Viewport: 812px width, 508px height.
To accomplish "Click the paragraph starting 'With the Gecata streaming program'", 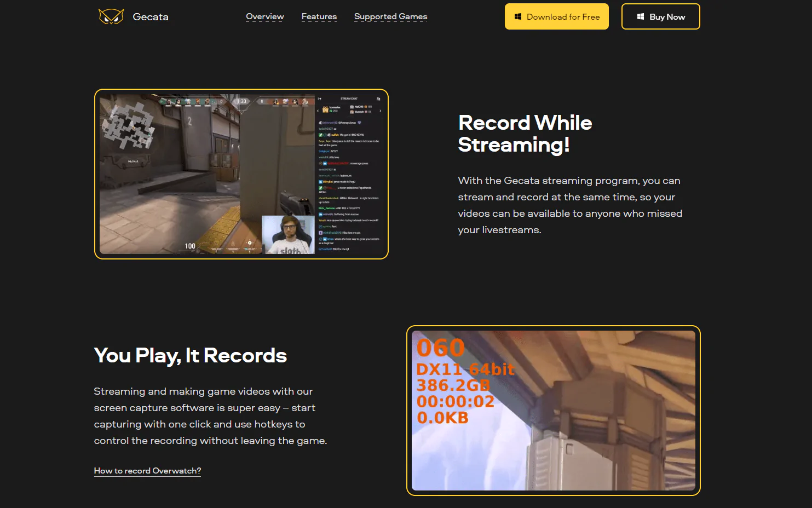I will pos(570,205).
